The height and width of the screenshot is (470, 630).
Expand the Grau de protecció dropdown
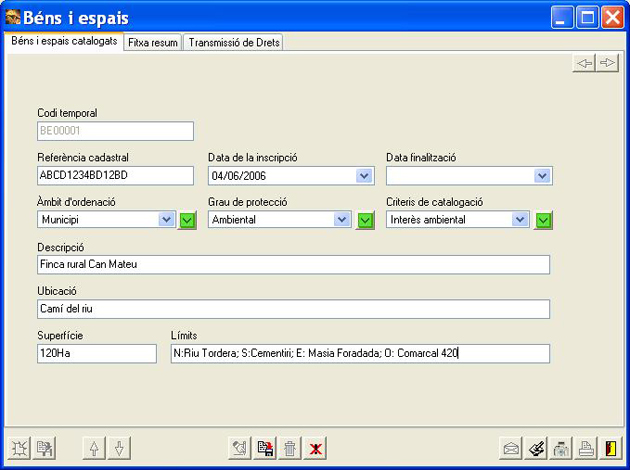point(342,220)
